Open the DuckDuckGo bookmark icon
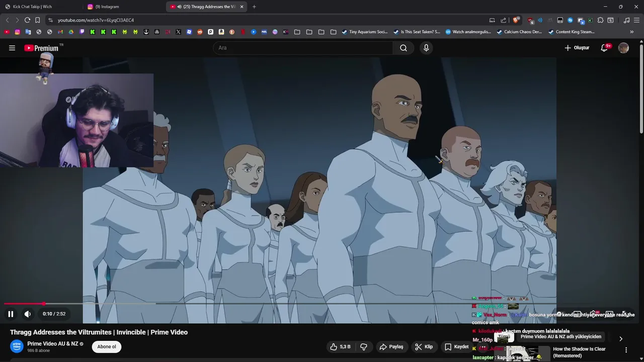 tap(232, 32)
